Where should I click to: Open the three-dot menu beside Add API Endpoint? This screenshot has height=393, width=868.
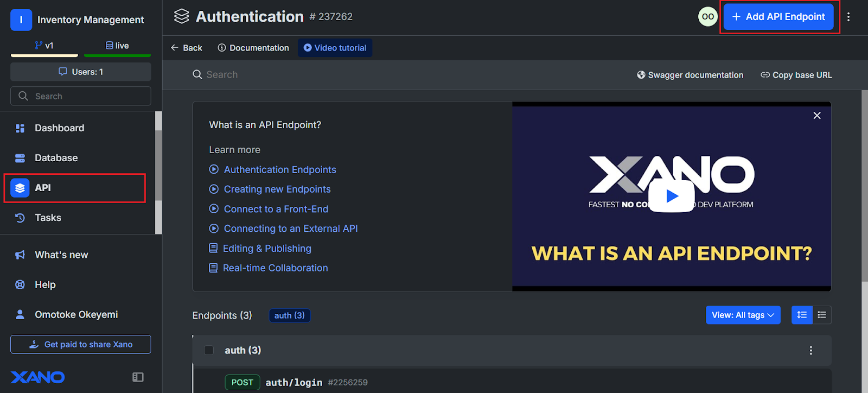tap(848, 17)
